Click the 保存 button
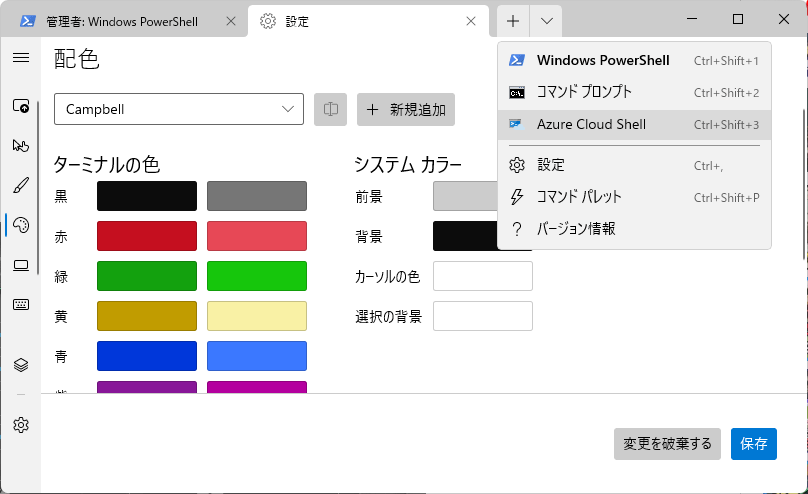Image resolution: width=808 pixels, height=494 pixels. (753, 444)
